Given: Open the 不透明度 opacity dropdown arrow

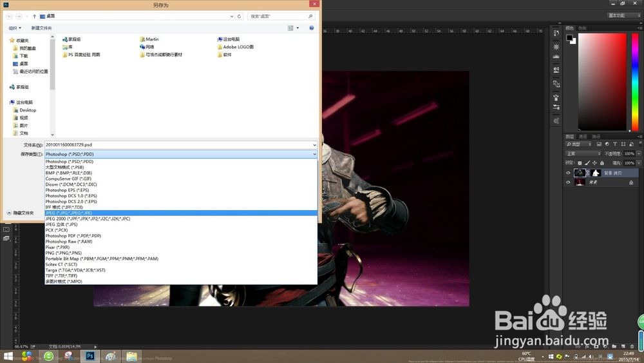Looking at the screenshot, I should click(639, 153).
